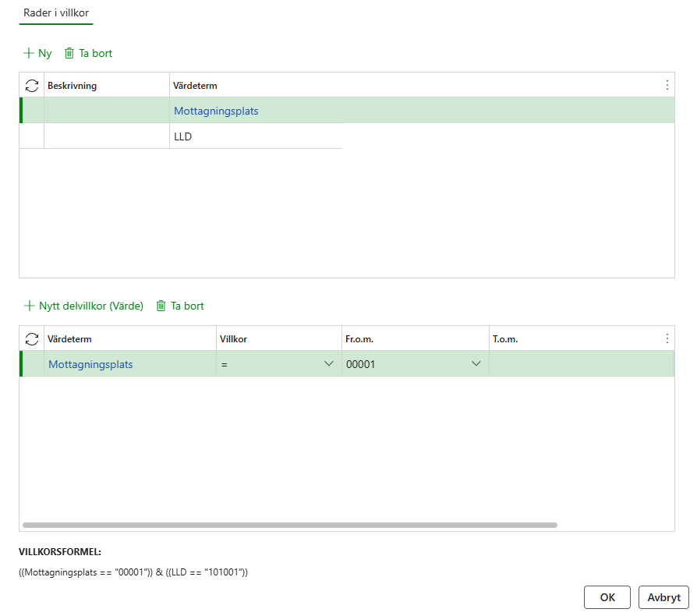Screen dimensions: 697x616
Task: Switch to Rader i villkor tab
Action: pos(56,13)
